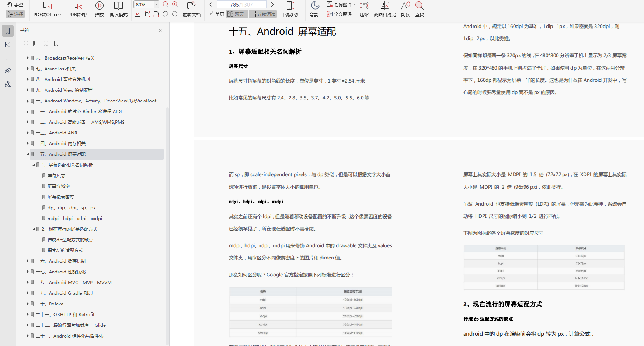Jump to 屏幕像素密度 bookmark
This screenshot has width=644, height=346.
61,197
